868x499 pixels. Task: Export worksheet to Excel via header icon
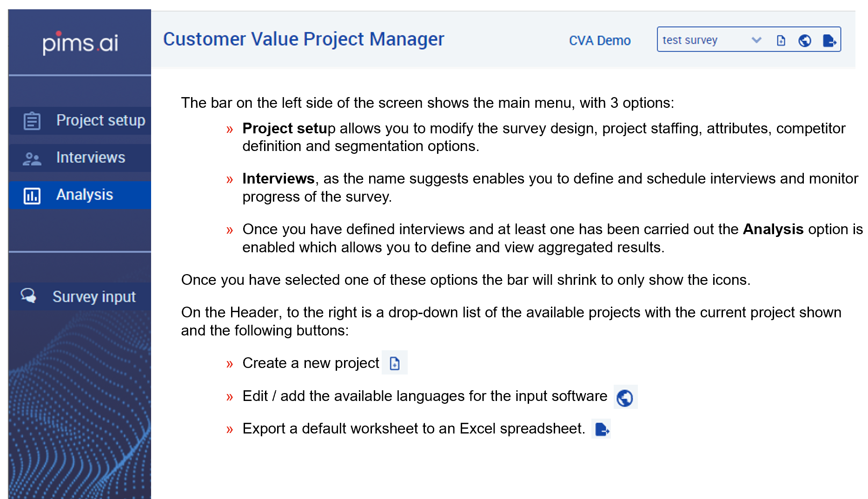pyautogui.click(x=829, y=40)
